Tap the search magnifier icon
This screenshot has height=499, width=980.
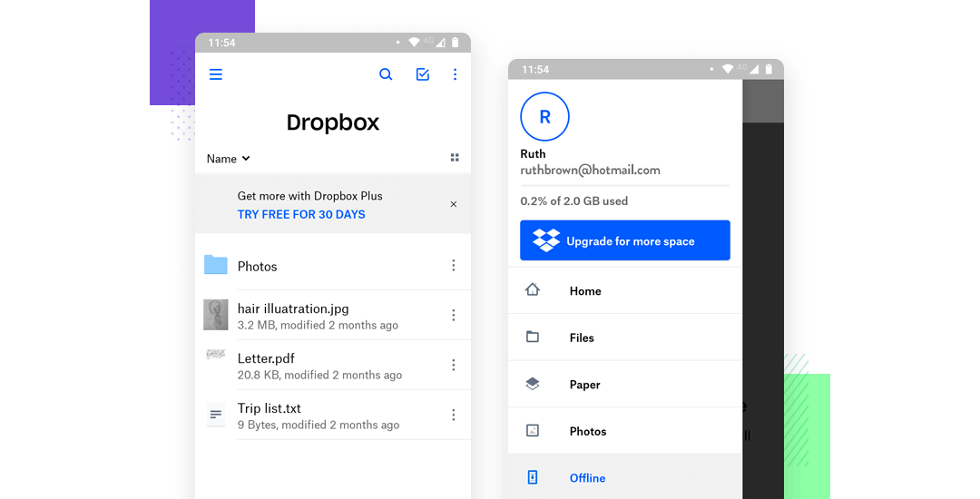coord(386,74)
